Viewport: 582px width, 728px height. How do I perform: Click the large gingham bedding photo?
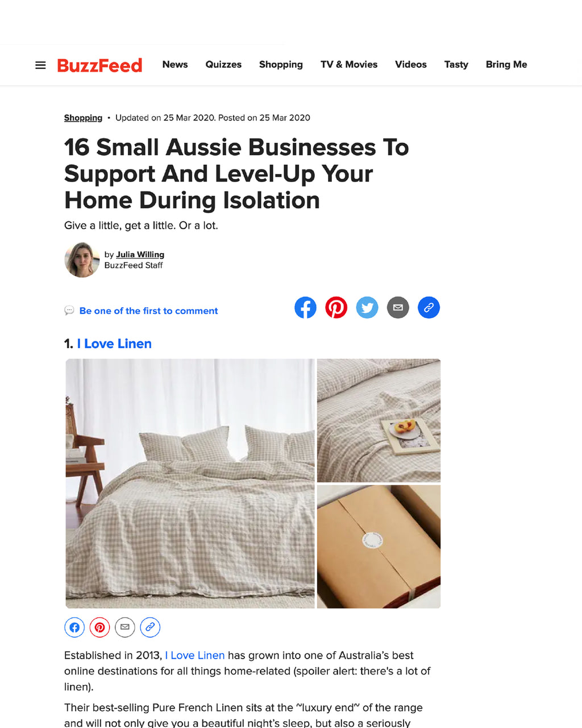point(190,483)
